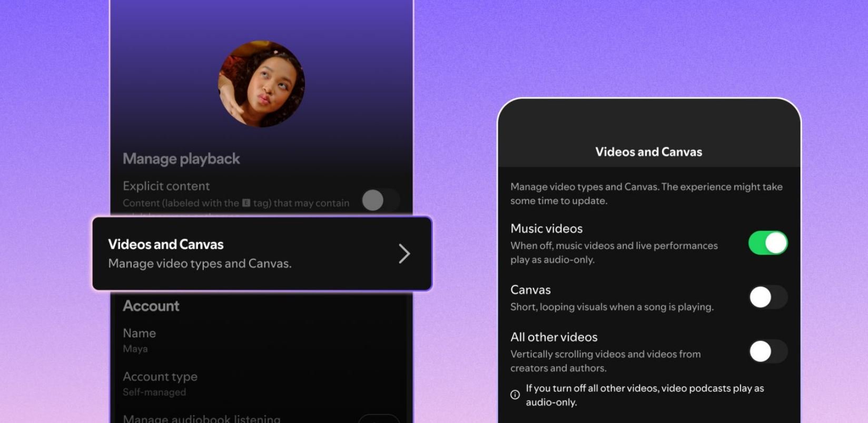Screen dimensions: 868x423
Task: Toggle the Explicit content switch
Action: pos(380,200)
